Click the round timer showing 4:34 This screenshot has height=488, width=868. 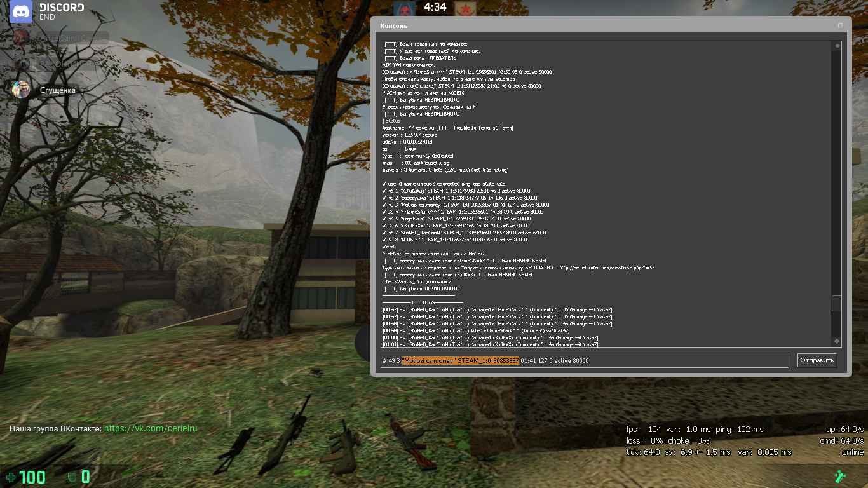[435, 7]
